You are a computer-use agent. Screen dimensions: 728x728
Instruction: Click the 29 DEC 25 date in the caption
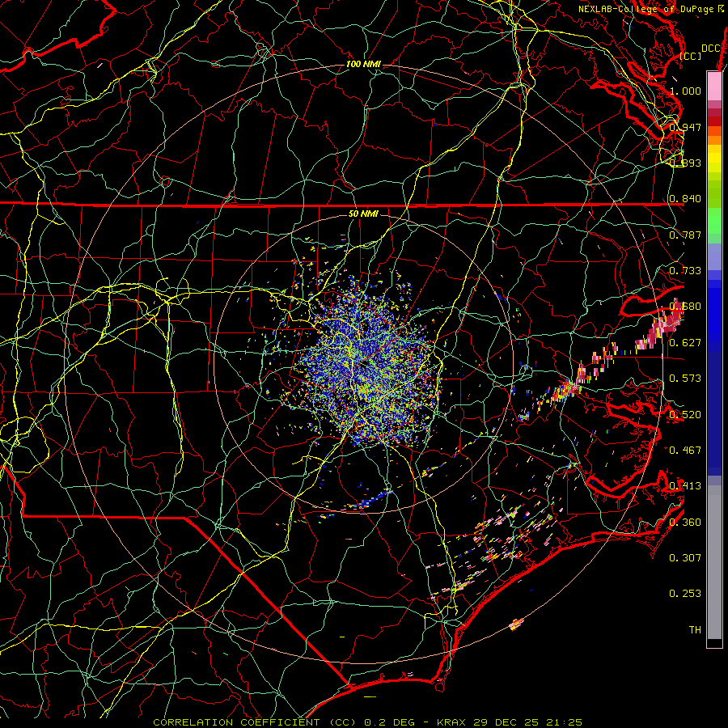[x=506, y=722]
